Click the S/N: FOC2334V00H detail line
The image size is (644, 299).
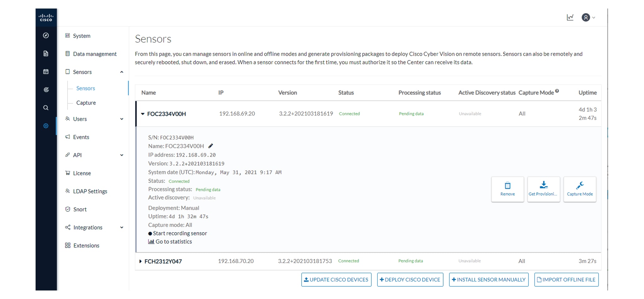[171, 138]
